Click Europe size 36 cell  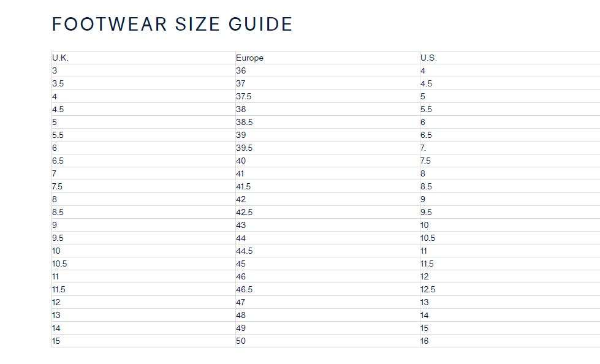point(241,70)
